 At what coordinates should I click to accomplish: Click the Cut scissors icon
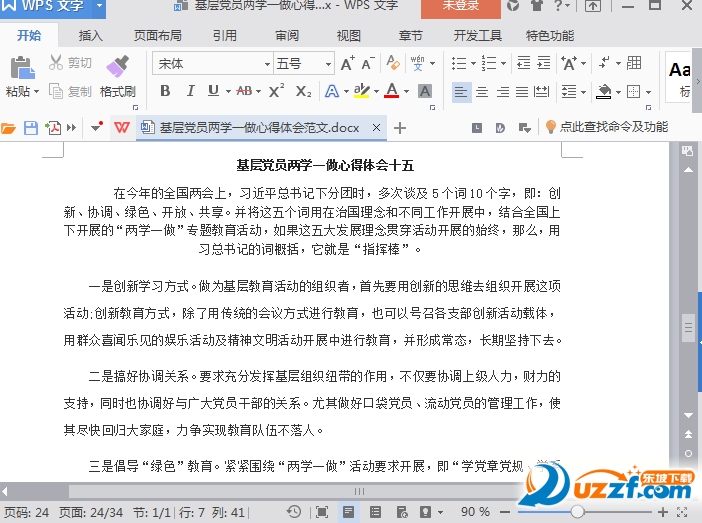tap(56, 63)
